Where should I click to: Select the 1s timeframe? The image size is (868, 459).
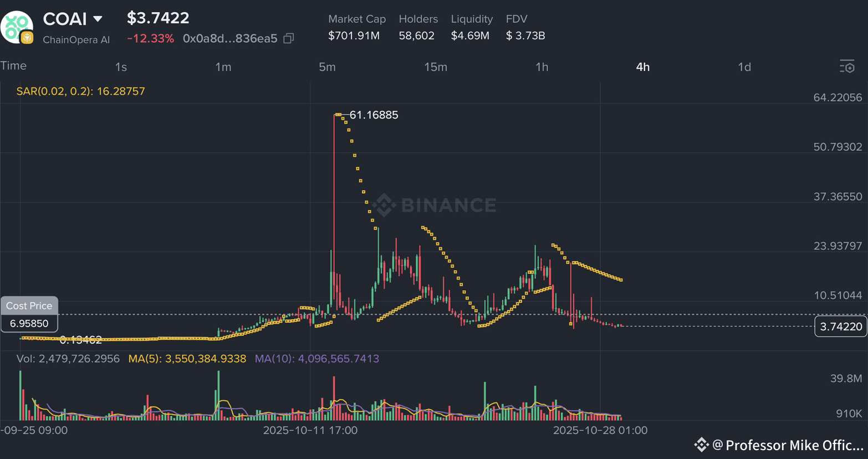point(121,67)
